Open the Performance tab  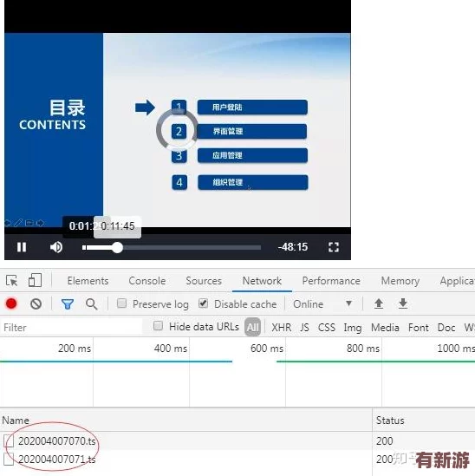(x=331, y=281)
